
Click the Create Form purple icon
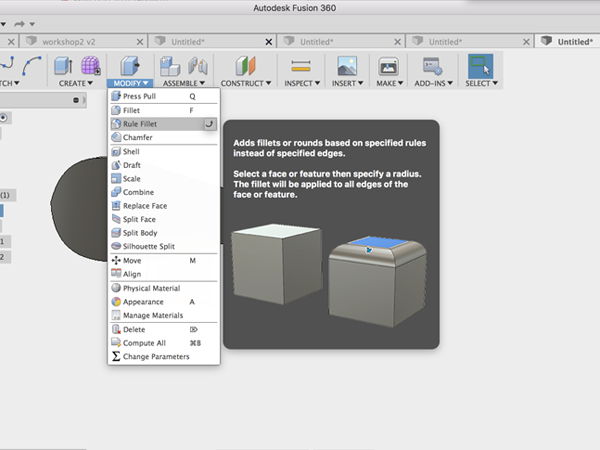point(91,66)
